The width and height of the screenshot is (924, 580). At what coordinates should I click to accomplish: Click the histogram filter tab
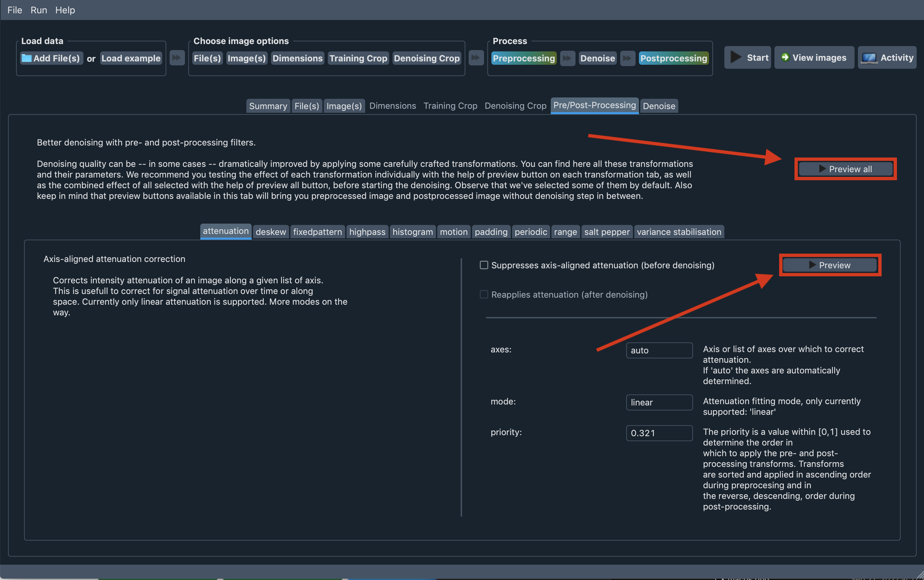coord(412,231)
